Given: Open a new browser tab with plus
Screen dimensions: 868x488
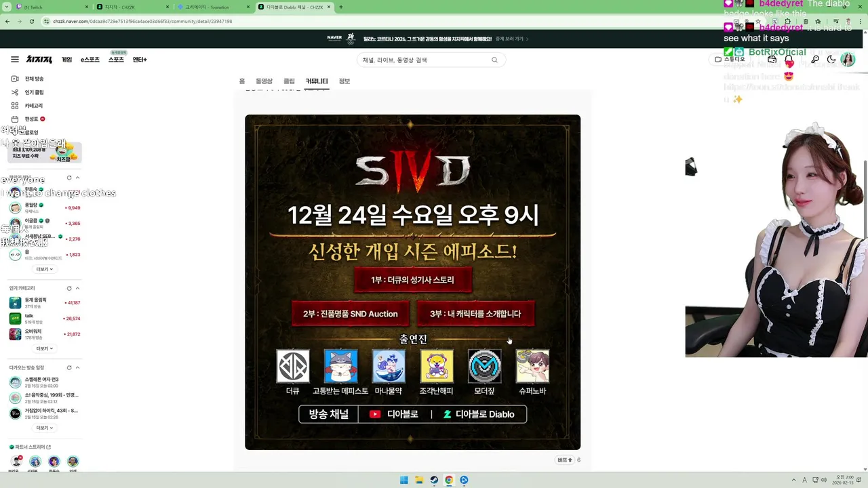Looking at the screenshot, I should [x=340, y=7].
